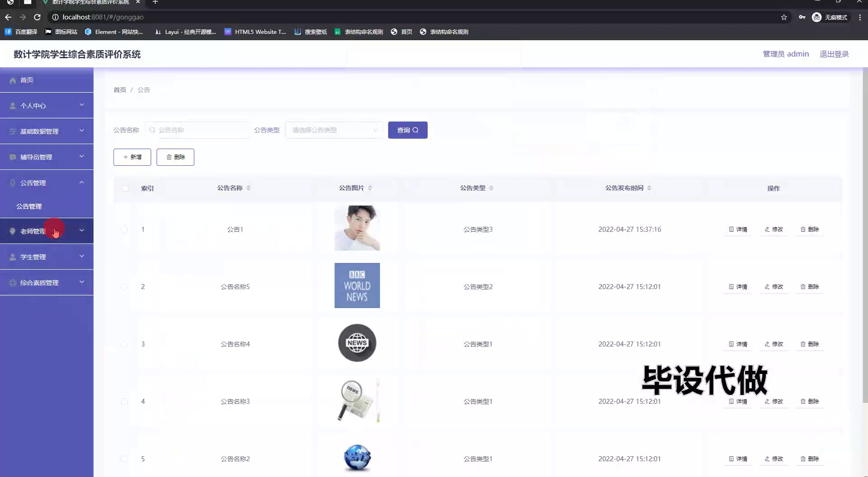This screenshot has height=477, width=868.
Task: Click the 基础数据管理 list icon
Action: point(13,131)
